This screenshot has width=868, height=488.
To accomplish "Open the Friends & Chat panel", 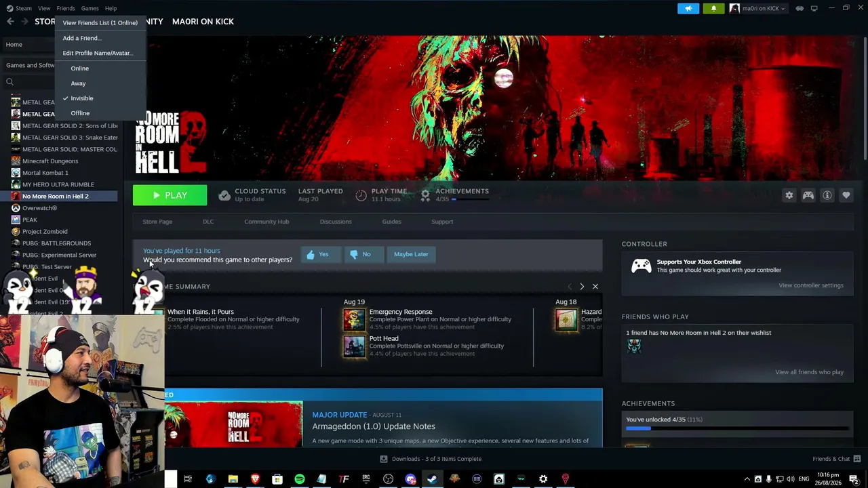I will coord(836,459).
